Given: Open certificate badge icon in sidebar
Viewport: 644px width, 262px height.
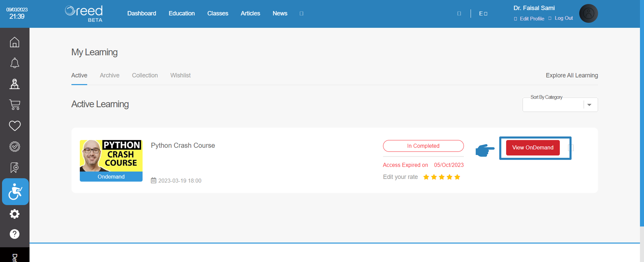Looking at the screenshot, I should [x=14, y=147].
